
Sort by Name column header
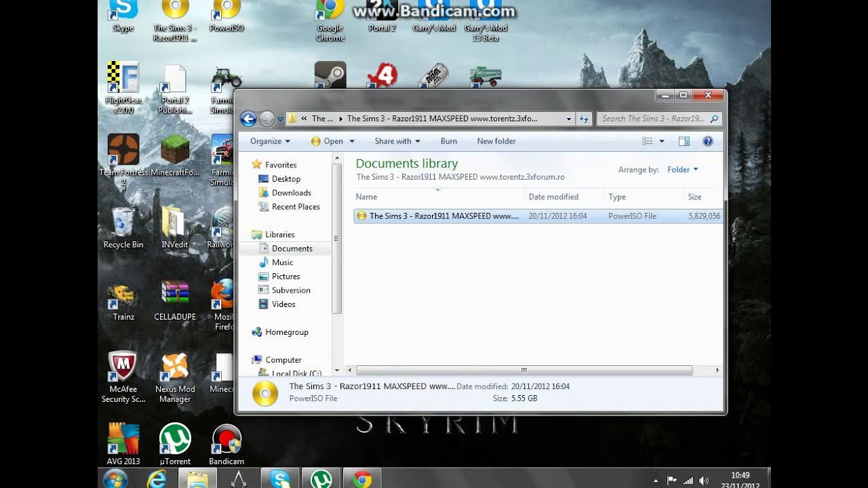tap(439, 197)
